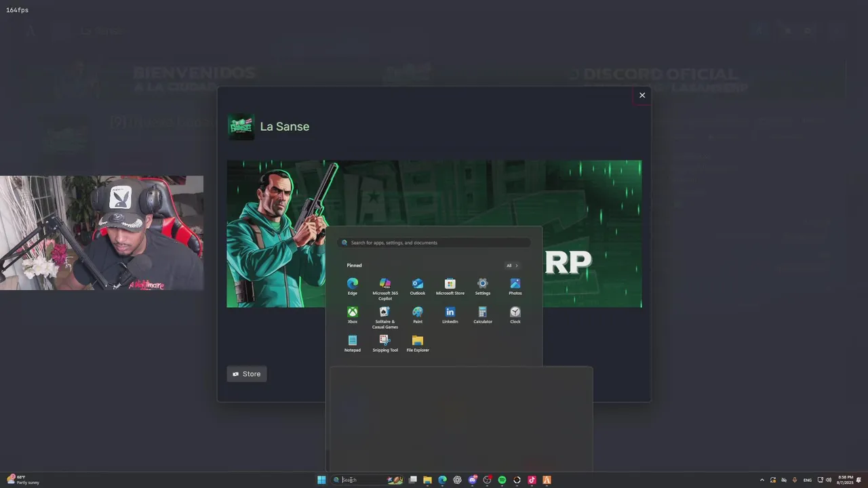Open Microsoft Edge on the taskbar

pyautogui.click(x=442, y=480)
